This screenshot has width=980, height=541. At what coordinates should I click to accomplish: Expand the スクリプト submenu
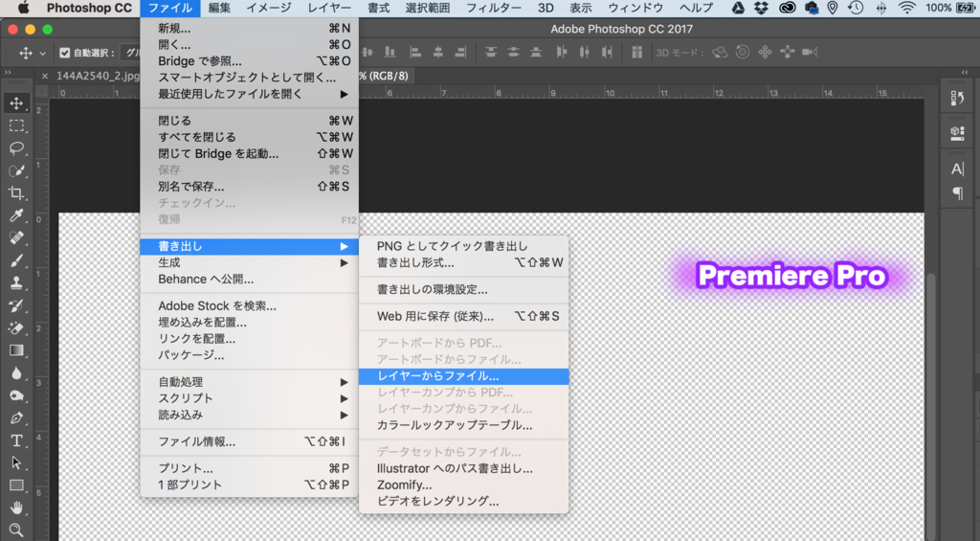[x=250, y=398]
